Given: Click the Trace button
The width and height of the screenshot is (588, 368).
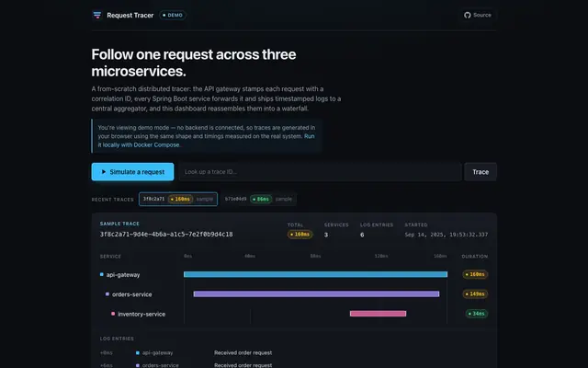Looking at the screenshot, I should 481,172.
